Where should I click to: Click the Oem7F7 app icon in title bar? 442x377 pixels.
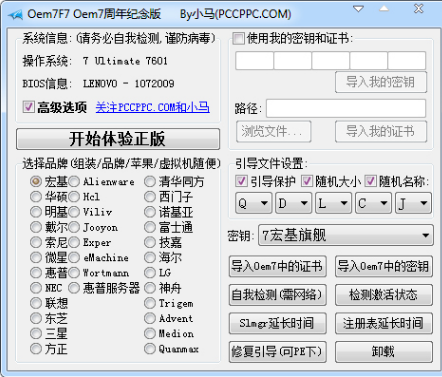click(x=15, y=15)
